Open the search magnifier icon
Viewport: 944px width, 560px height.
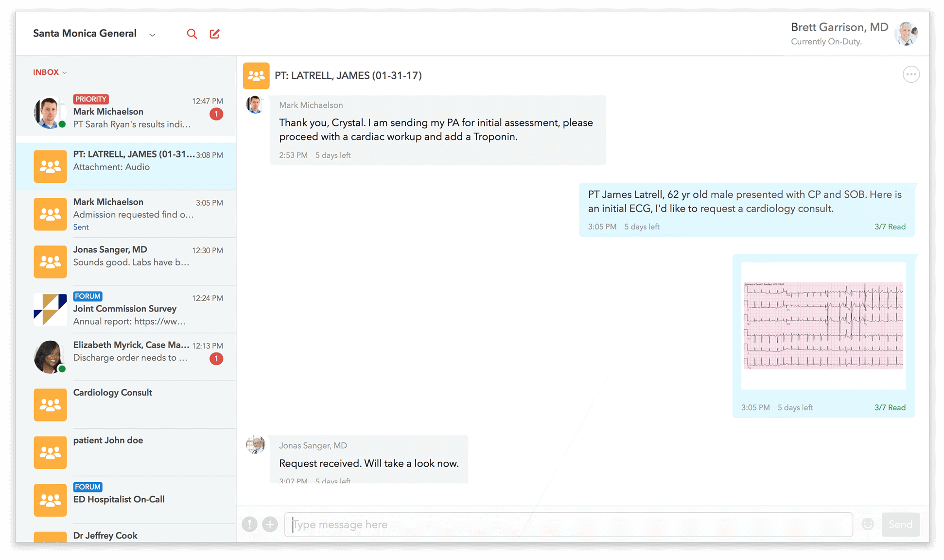(x=192, y=34)
